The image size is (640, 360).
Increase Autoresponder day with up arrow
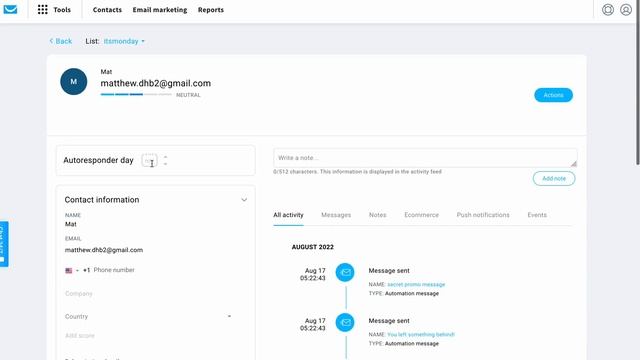click(x=165, y=157)
